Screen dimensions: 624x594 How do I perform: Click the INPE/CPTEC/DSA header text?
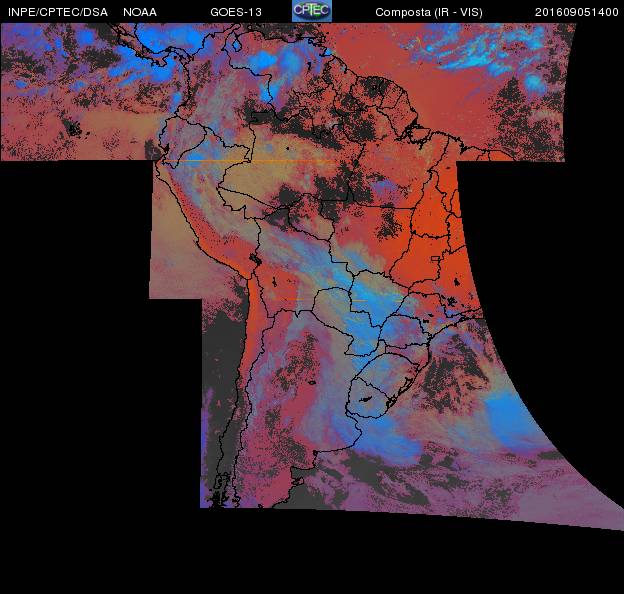coord(58,12)
